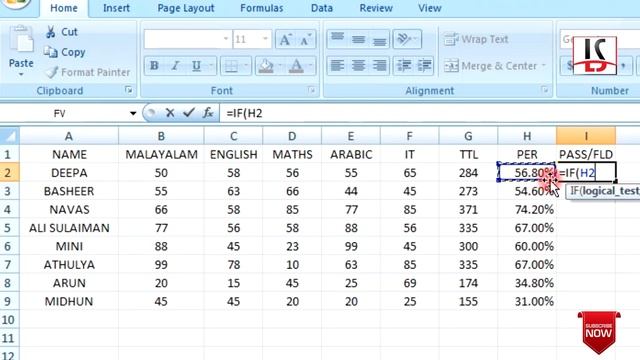640x360 pixels.
Task: Click the ALI SULAIMAN cell
Action: [69, 228]
